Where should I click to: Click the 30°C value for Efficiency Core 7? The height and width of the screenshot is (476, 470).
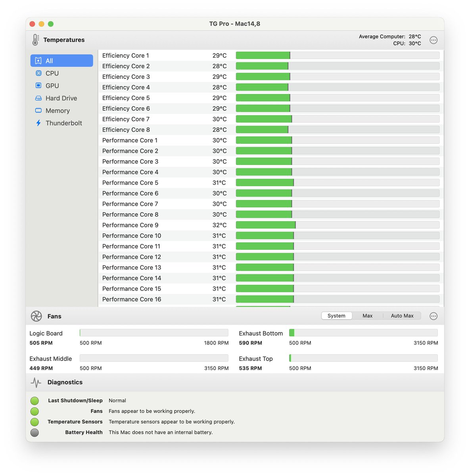pos(219,119)
